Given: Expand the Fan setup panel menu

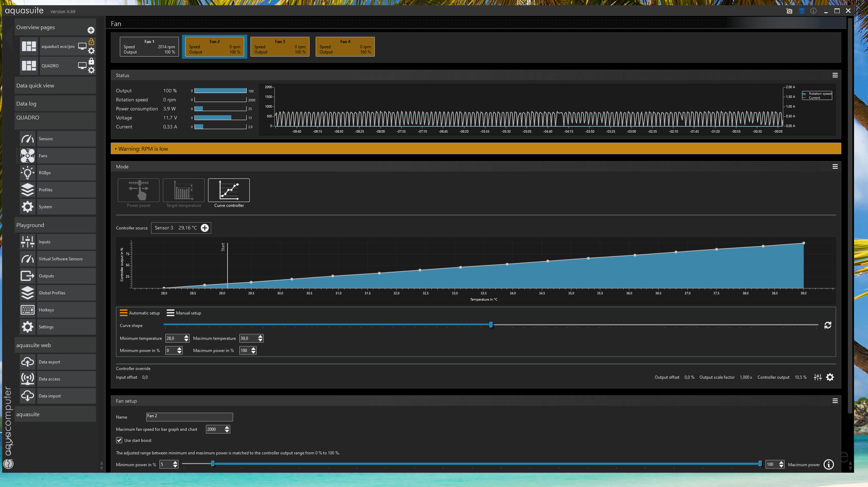Looking at the screenshot, I should (835, 401).
